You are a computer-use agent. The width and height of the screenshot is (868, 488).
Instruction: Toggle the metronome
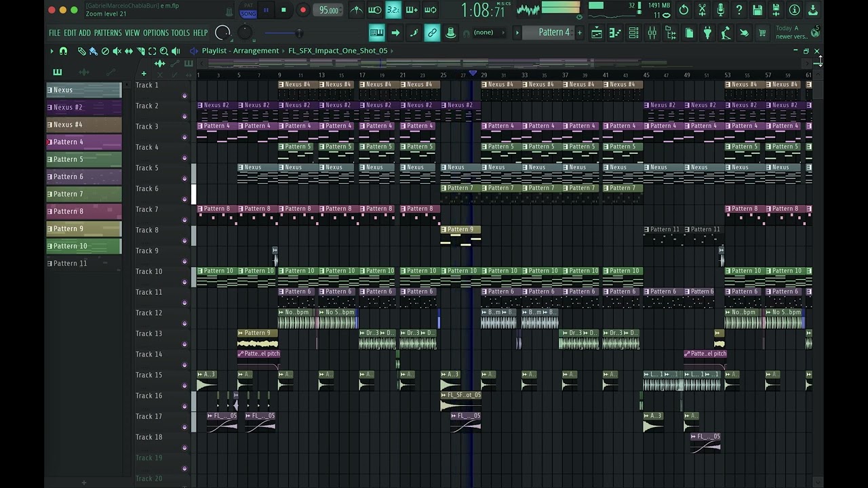click(356, 10)
